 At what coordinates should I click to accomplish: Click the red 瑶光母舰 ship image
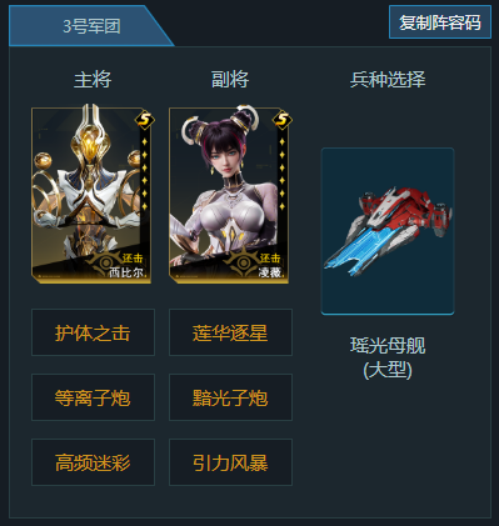click(387, 231)
